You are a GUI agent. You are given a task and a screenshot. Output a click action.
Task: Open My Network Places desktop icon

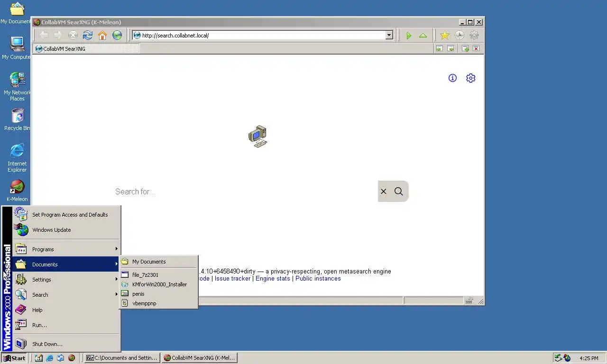(17, 87)
